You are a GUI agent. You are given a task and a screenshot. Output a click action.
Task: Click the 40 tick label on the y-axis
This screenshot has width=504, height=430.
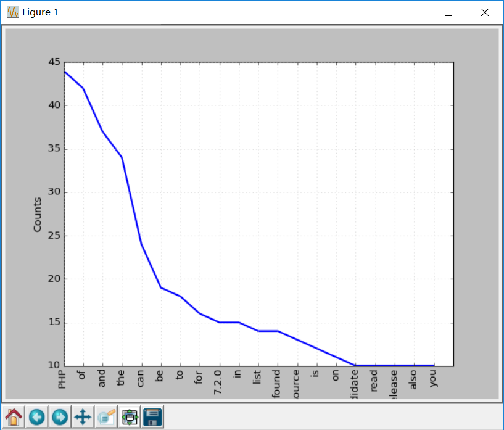click(x=54, y=105)
